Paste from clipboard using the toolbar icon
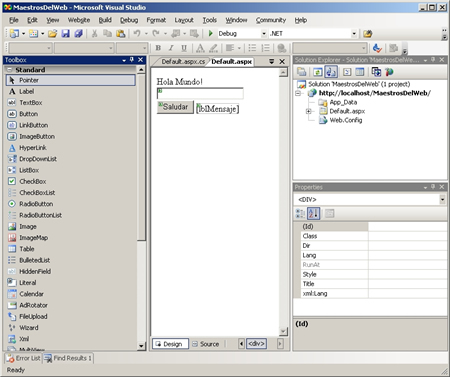The image size is (450, 377). pyautogui.click(x=121, y=33)
